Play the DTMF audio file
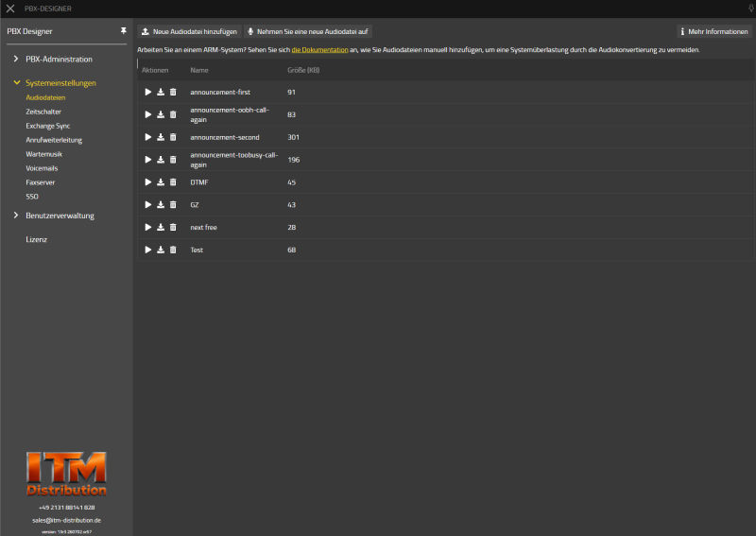This screenshot has height=536, width=756. [148, 182]
